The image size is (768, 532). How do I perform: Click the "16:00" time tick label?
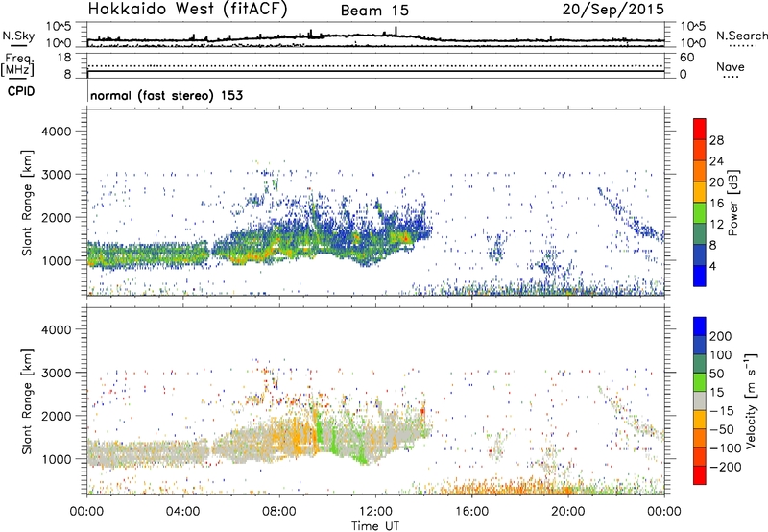471,512
